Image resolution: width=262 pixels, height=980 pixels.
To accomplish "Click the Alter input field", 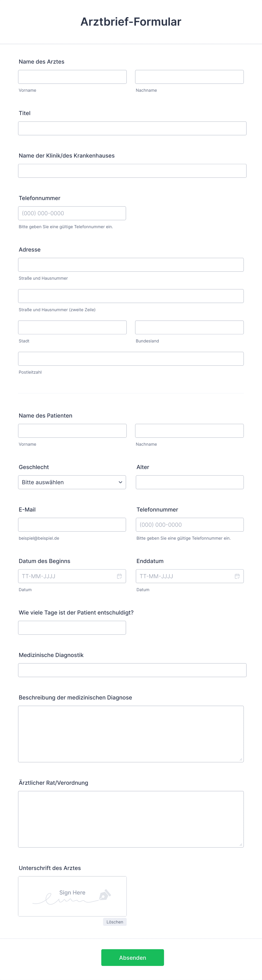I will click(x=190, y=482).
